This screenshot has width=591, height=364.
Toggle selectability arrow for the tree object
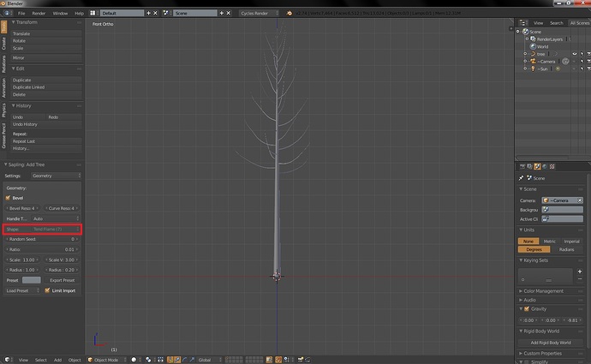[582, 54]
